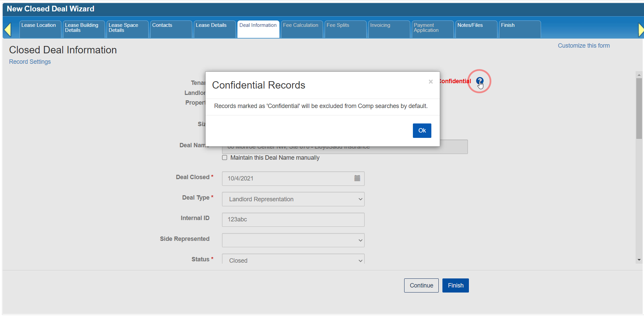The height and width of the screenshot is (316, 644).
Task: Close the Confidential Records dialog with X
Action: click(x=431, y=82)
